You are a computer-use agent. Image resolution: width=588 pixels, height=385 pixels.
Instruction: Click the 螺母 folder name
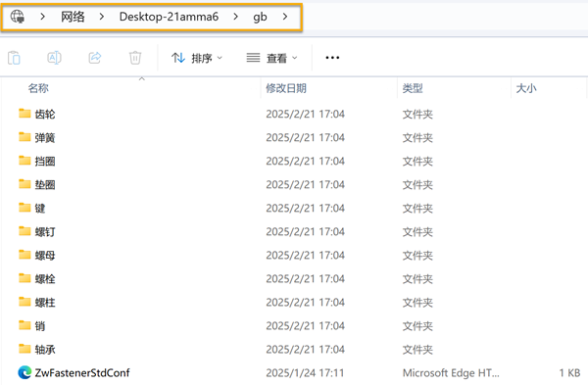(45, 256)
